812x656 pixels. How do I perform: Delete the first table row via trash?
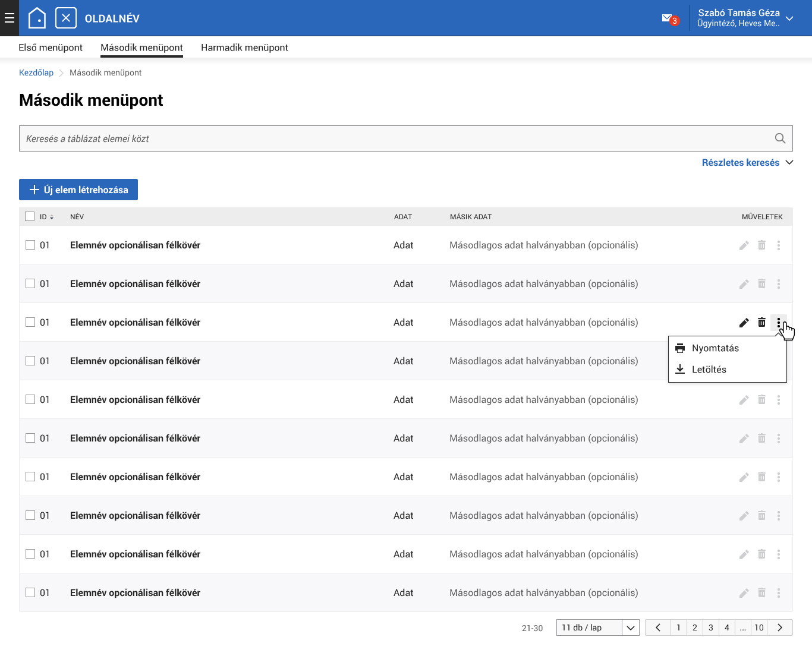(761, 245)
